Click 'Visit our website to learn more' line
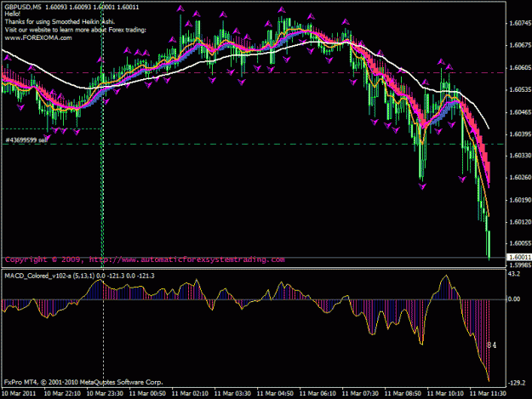The width and height of the screenshot is (532, 399). tap(75, 30)
